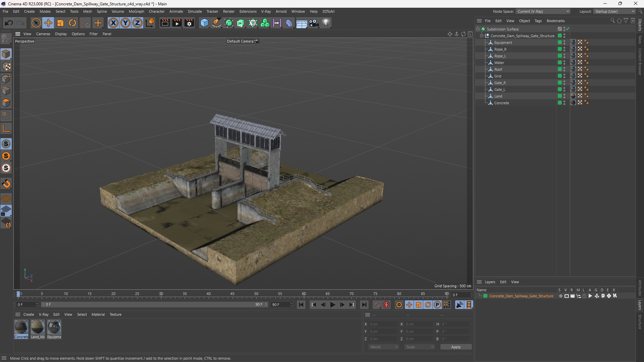The image size is (644, 362).
Task: Click frame 45 on timeline ruler
Action: 232,294
